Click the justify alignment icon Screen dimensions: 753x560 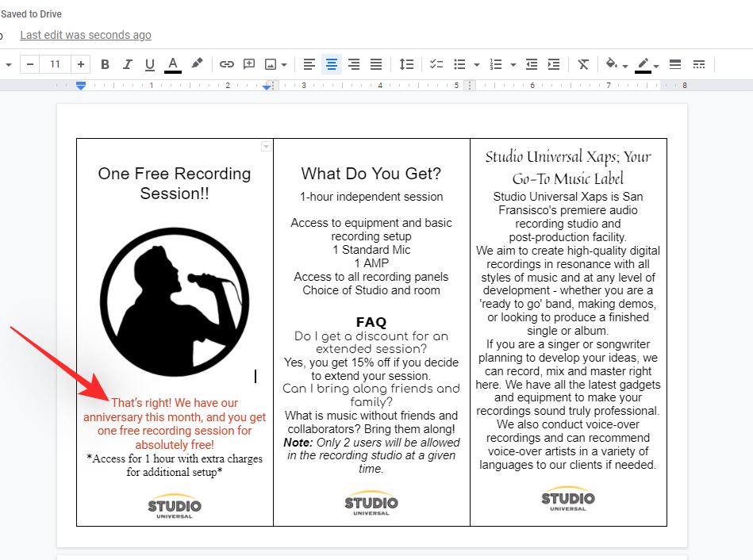click(x=376, y=64)
